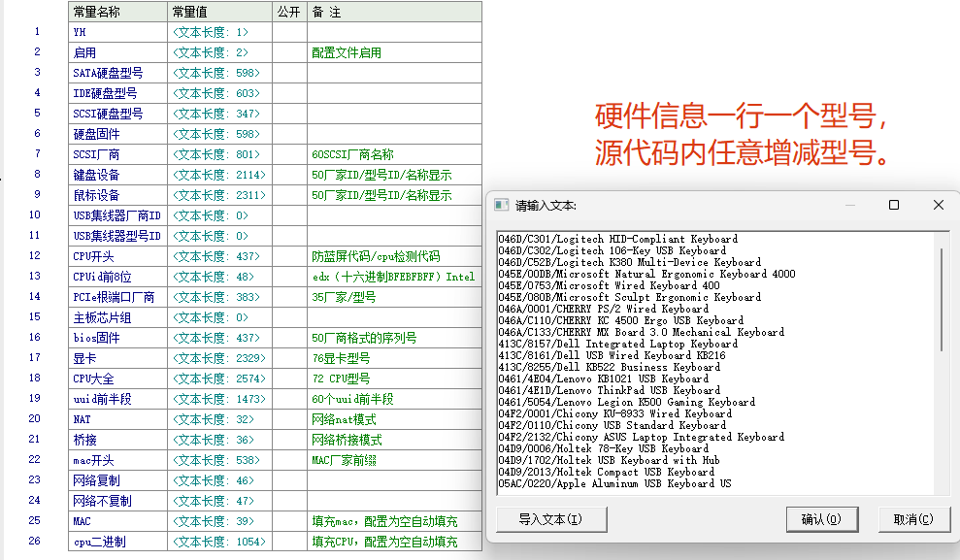
Task: Click the vertical scrollbar in the text box
Action: click(941, 298)
